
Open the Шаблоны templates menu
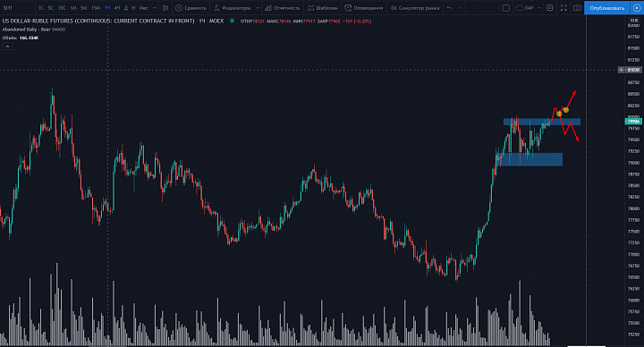[322, 8]
